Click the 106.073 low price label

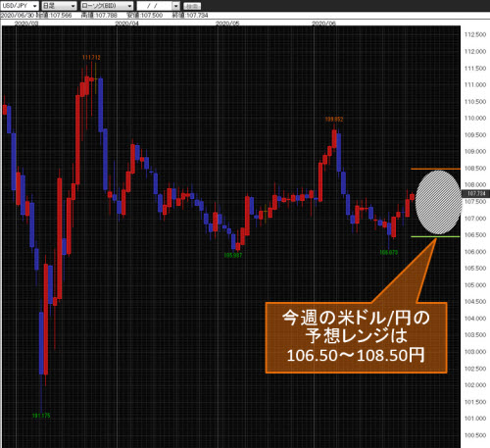tap(389, 252)
